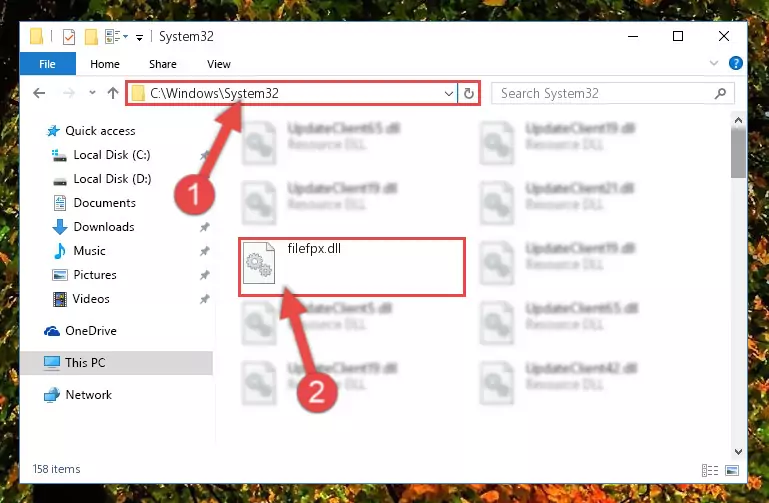Open the Customize Quick Access Toolbar dropdown
The height and width of the screenshot is (503, 769).
tap(139, 38)
